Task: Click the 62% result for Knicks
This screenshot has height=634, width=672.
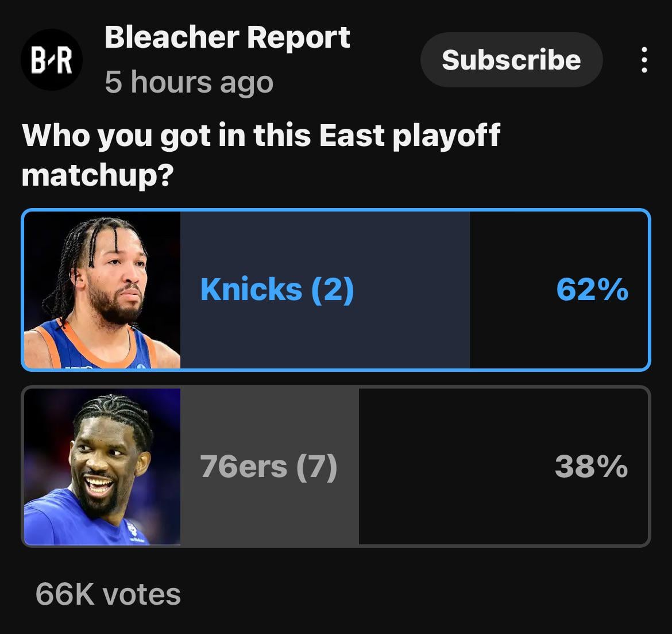Action: tap(592, 289)
